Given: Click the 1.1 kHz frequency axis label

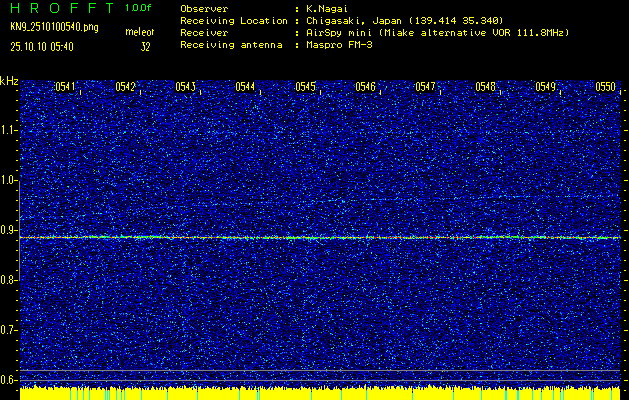Looking at the screenshot, I should point(9,130).
